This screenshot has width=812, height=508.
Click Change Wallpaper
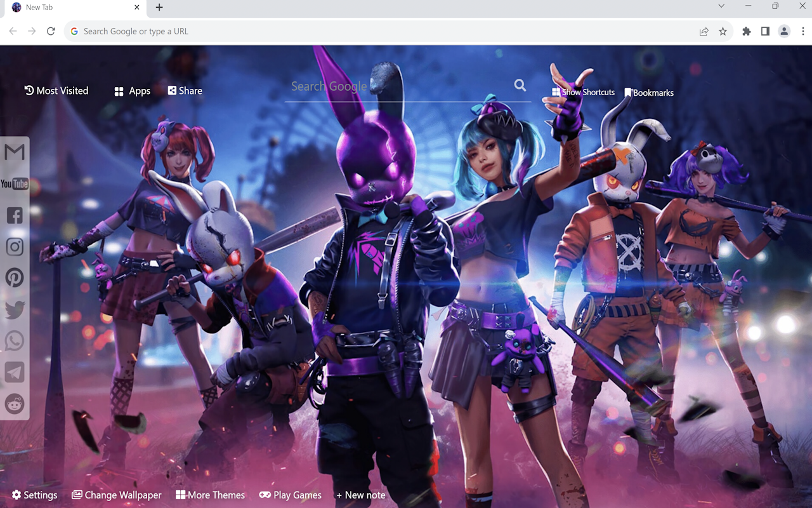tap(117, 495)
